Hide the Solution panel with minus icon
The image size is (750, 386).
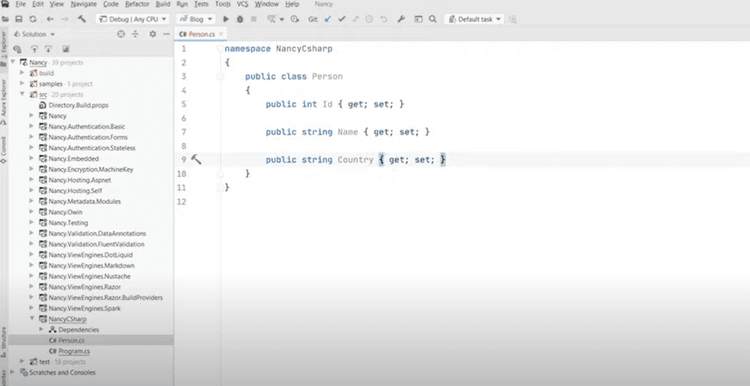[x=166, y=34]
